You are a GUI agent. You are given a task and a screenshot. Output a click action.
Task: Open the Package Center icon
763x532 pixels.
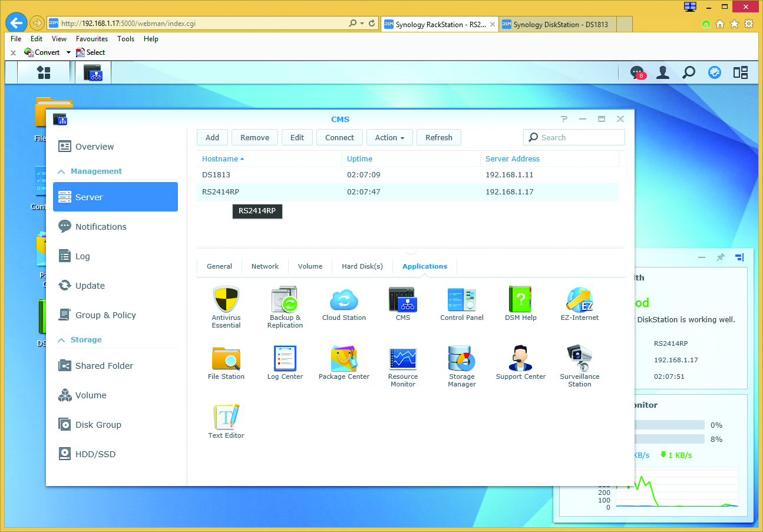pos(344,358)
